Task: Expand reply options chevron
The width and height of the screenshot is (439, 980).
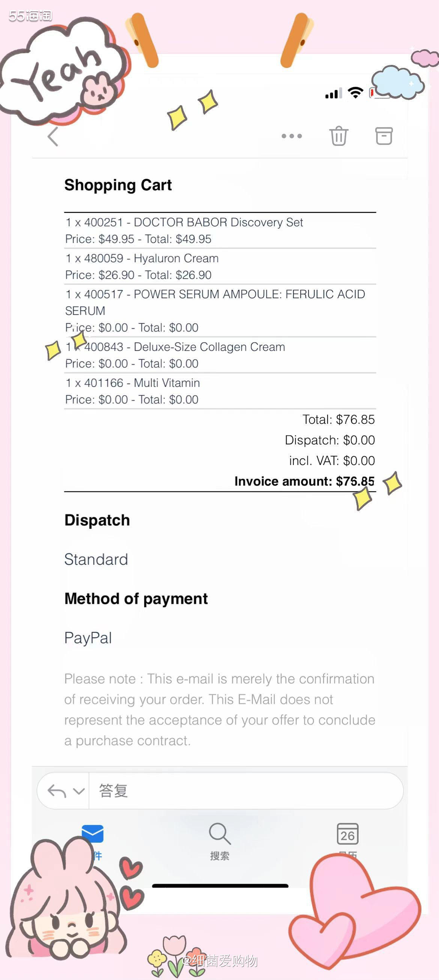Action: [79, 792]
